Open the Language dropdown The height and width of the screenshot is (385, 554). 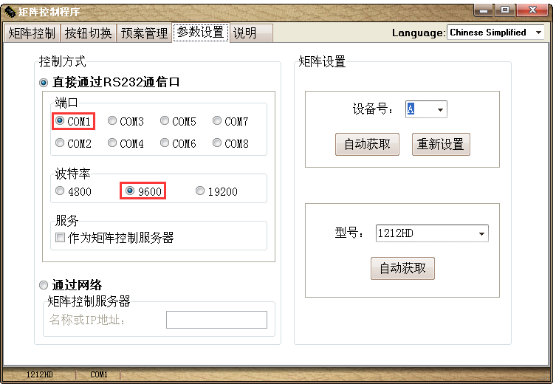(495, 32)
